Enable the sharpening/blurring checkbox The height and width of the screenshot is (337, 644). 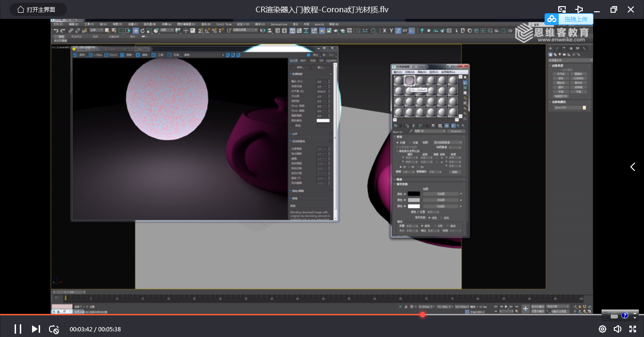click(x=331, y=191)
